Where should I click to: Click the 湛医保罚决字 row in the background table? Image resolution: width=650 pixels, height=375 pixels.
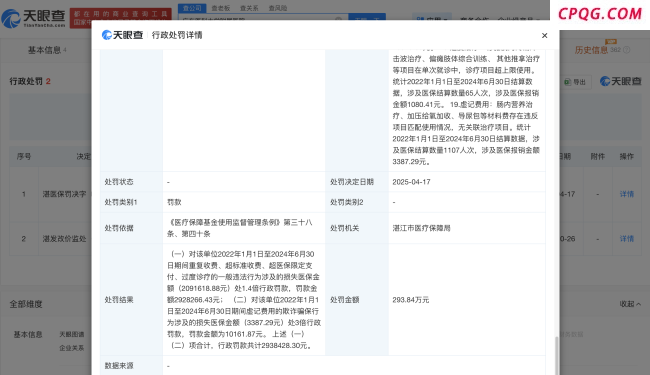coord(64,194)
